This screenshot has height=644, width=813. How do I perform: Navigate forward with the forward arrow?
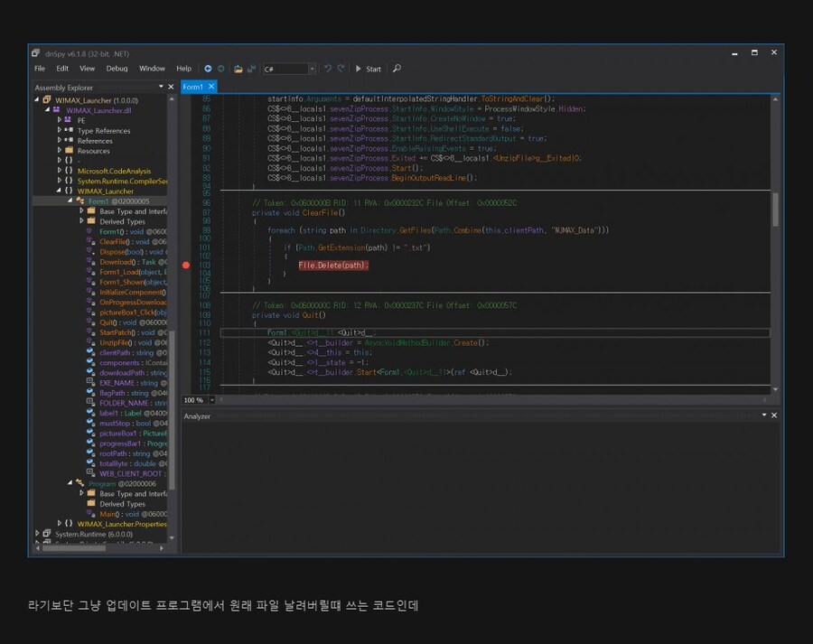pos(221,69)
